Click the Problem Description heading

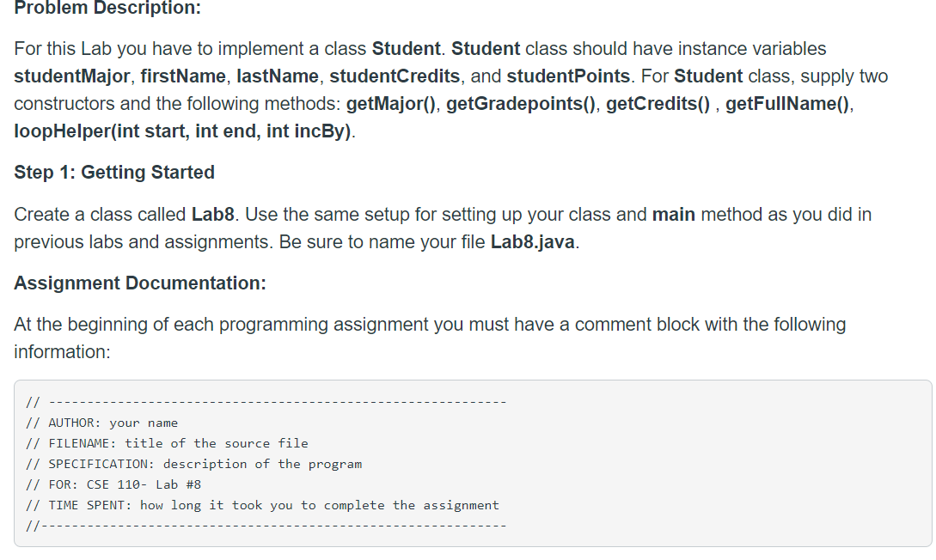pos(107,8)
